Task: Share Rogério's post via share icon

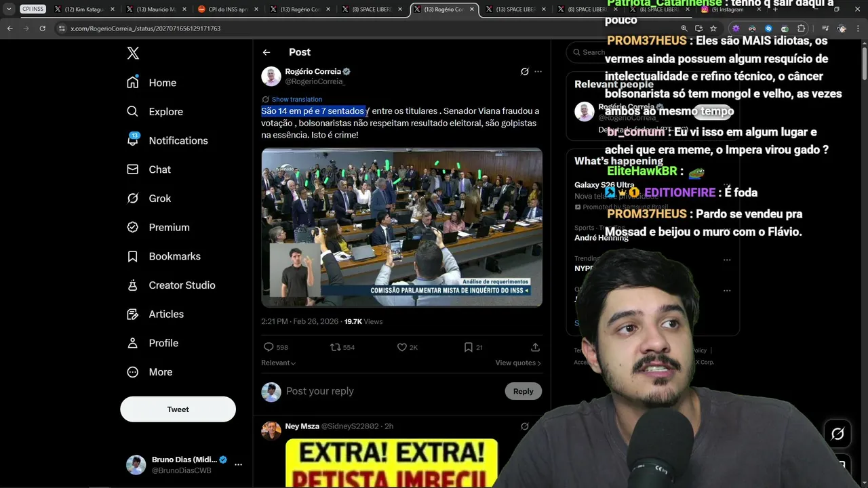Action: (535, 347)
